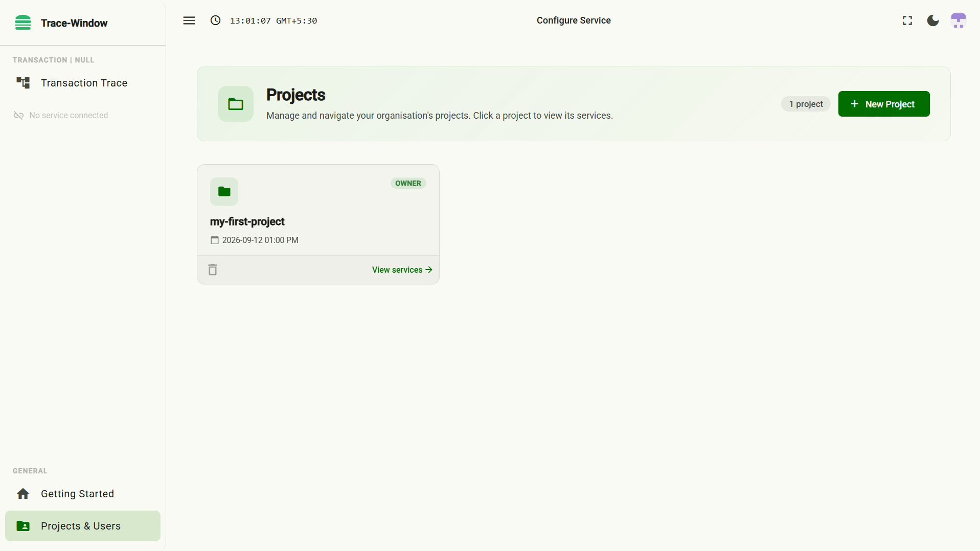Click the my-first-project folder icon
This screenshot has width=980, height=551.
click(224, 191)
